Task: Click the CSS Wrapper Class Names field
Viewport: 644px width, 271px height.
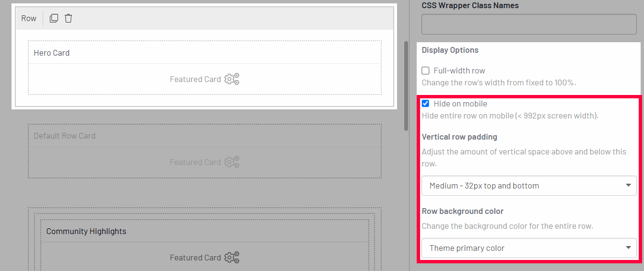Action: (x=529, y=24)
